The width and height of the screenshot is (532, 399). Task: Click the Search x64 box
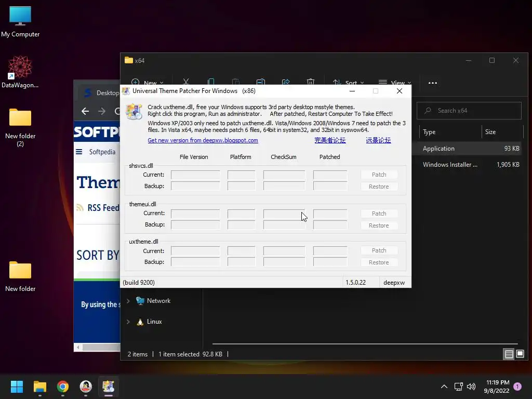[x=469, y=111]
